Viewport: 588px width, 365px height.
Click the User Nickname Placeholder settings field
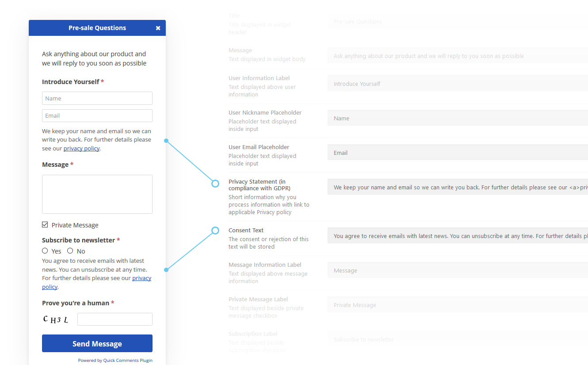click(458, 118)
